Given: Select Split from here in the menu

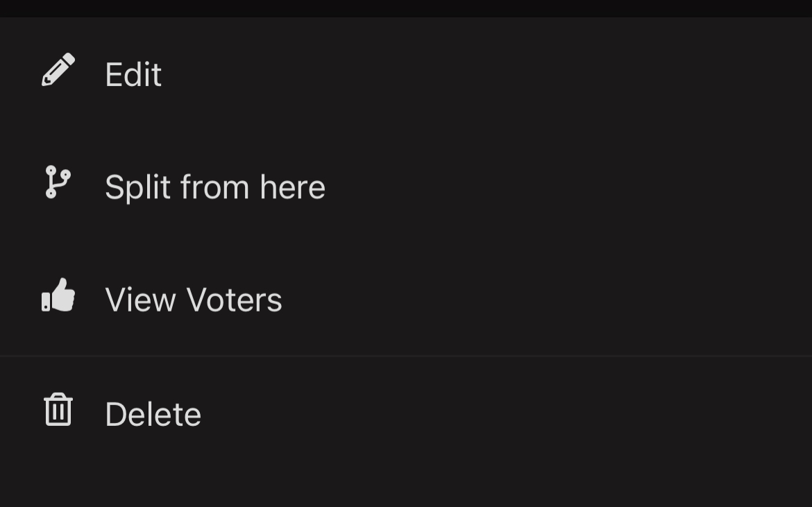Looking at the screenshot, I should point(215,187).
